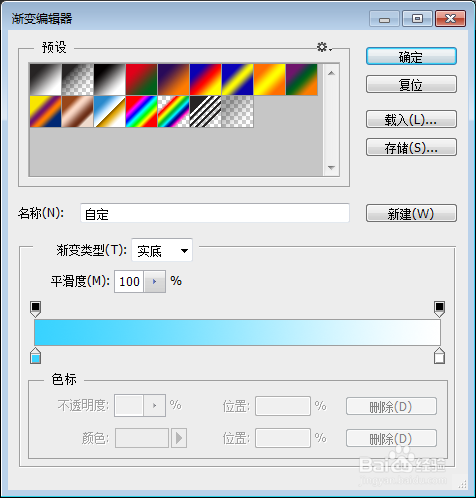
Task: Select the white color stop
Action: [439, 355]
